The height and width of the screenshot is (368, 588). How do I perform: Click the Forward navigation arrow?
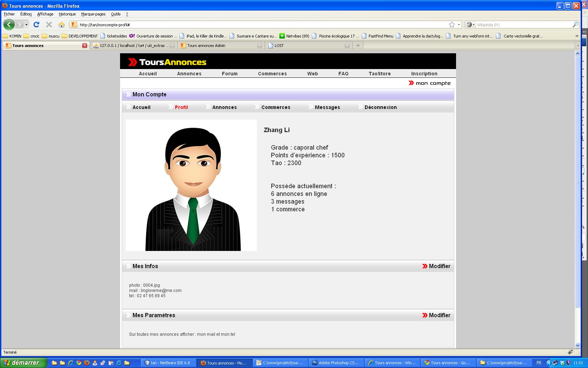coord(20,25)
